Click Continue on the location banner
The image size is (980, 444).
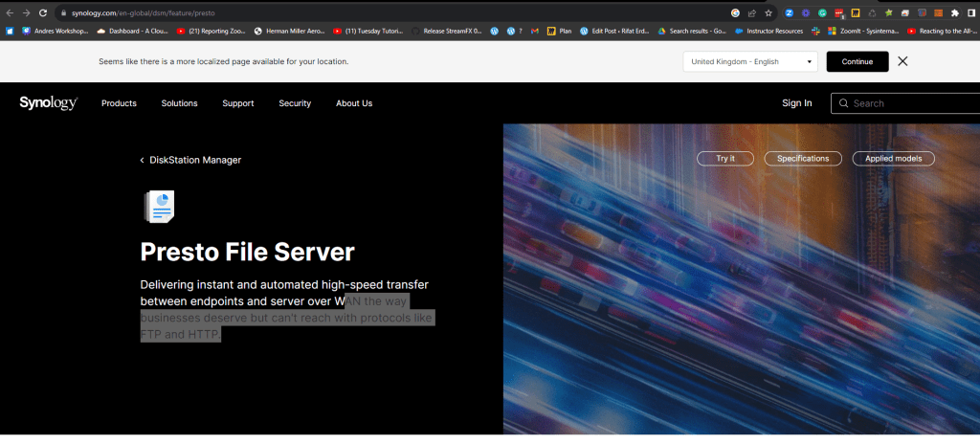[857, 61]
